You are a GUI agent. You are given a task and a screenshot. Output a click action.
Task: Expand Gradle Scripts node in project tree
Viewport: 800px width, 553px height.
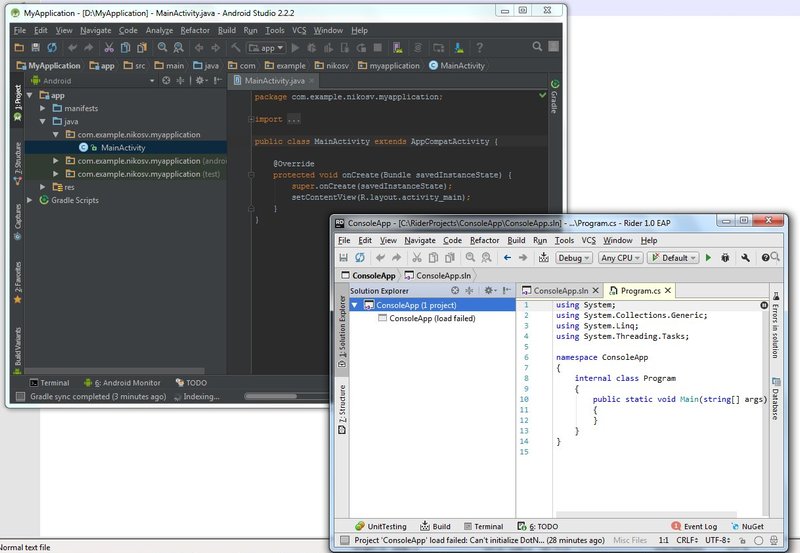pyautogui.click(x=30, y=200)
